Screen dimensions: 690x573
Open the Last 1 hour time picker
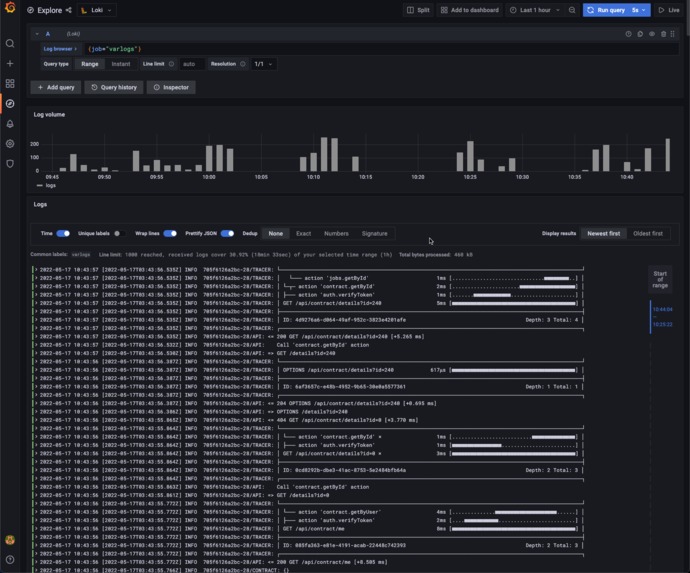coord(535,10)
